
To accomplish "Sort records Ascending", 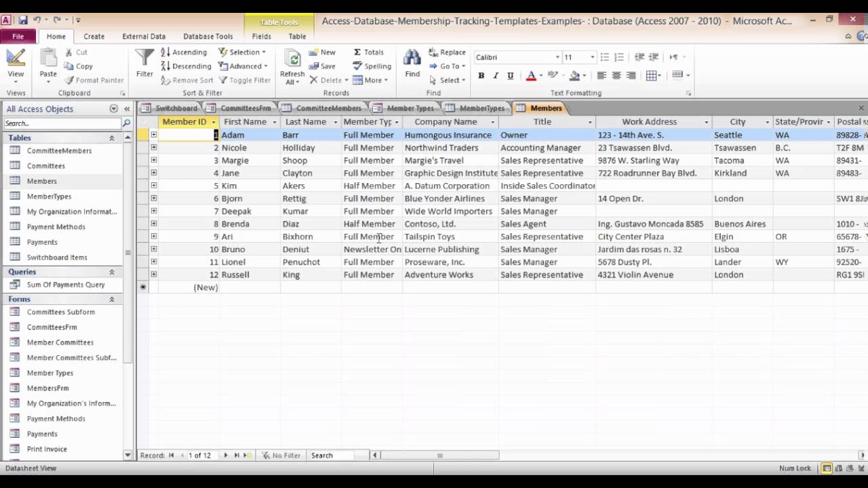I will pos(183,52).
